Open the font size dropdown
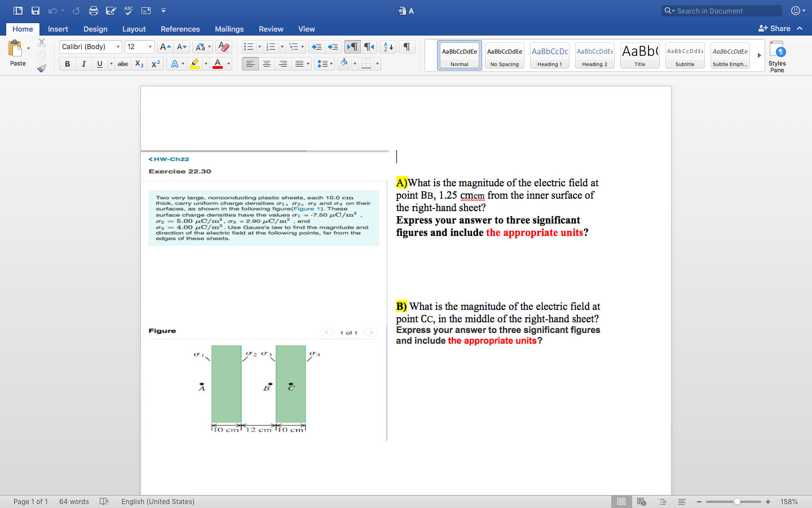Screen dimensions: 812x508 click(x=150, y=47)
